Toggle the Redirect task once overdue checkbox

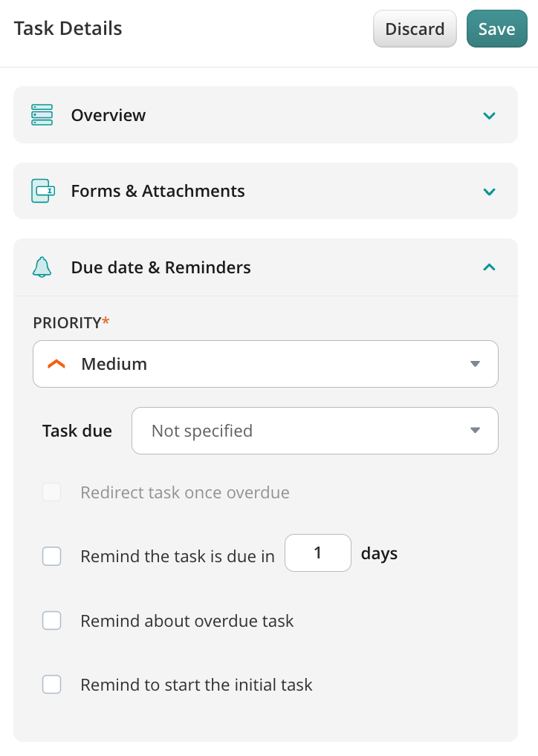tap(52, 492)
